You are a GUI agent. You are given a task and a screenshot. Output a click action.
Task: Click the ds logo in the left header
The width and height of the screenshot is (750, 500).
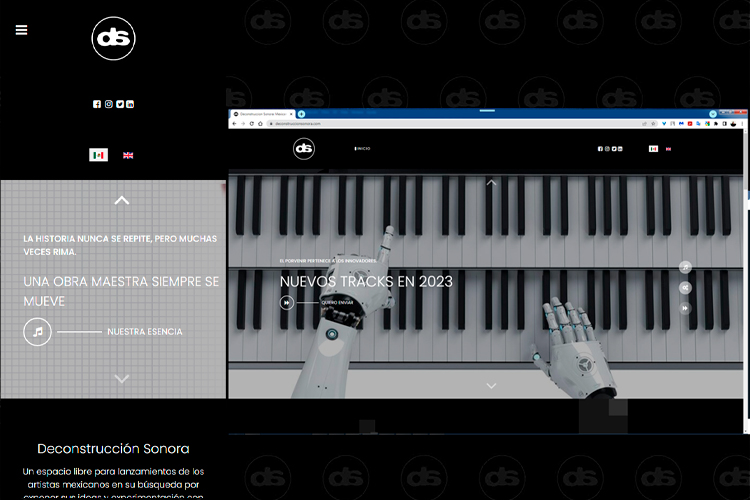tap(113, 39)
